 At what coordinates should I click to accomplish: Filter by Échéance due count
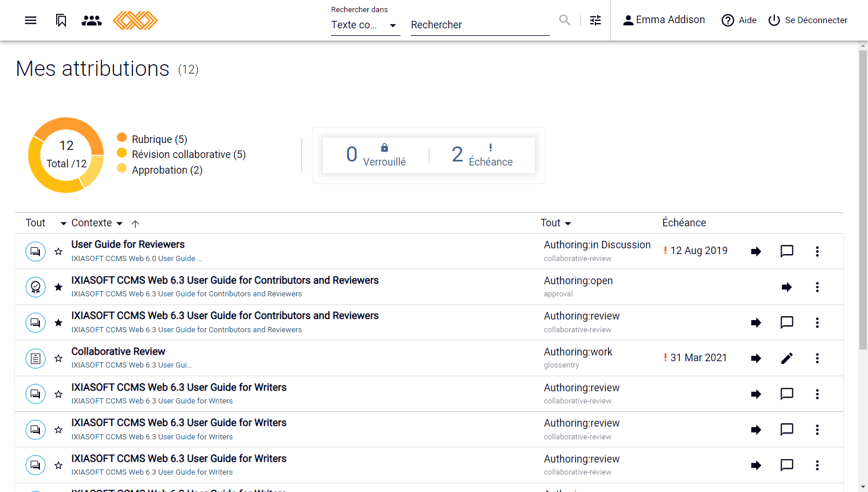(482, 155)
